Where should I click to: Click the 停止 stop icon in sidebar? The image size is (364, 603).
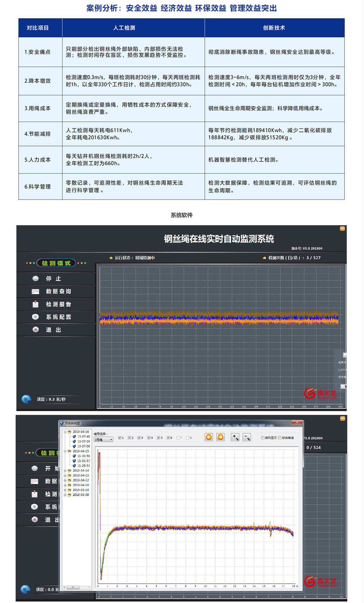pyautogui.click(x=35, y=278)
